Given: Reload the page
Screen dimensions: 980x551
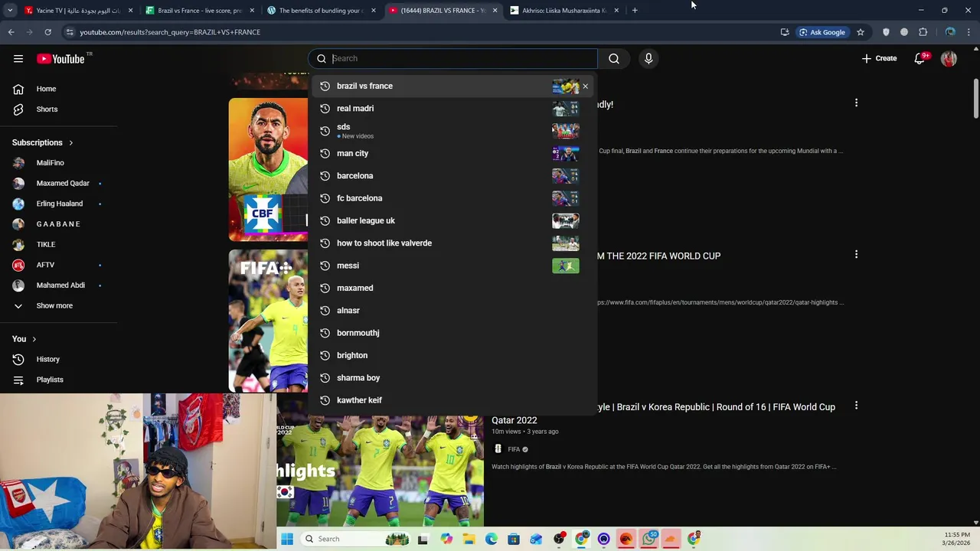Looking at the screenshot, I should [x=47, y=32].
